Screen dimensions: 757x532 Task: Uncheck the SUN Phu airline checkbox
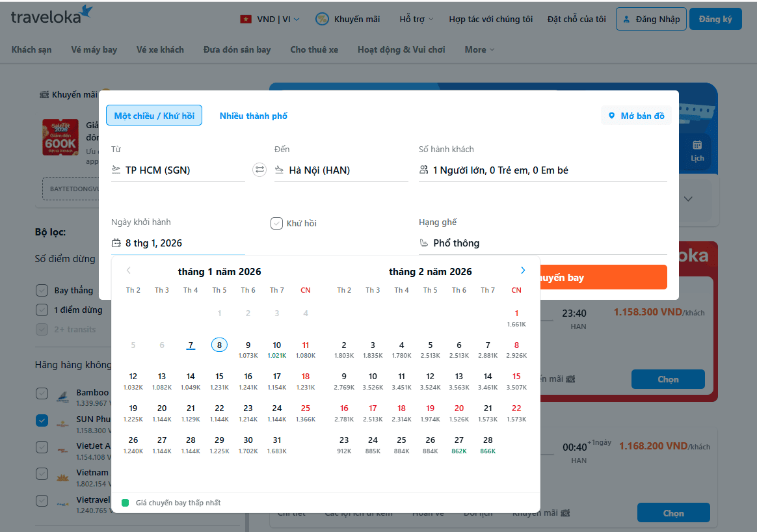42,420
